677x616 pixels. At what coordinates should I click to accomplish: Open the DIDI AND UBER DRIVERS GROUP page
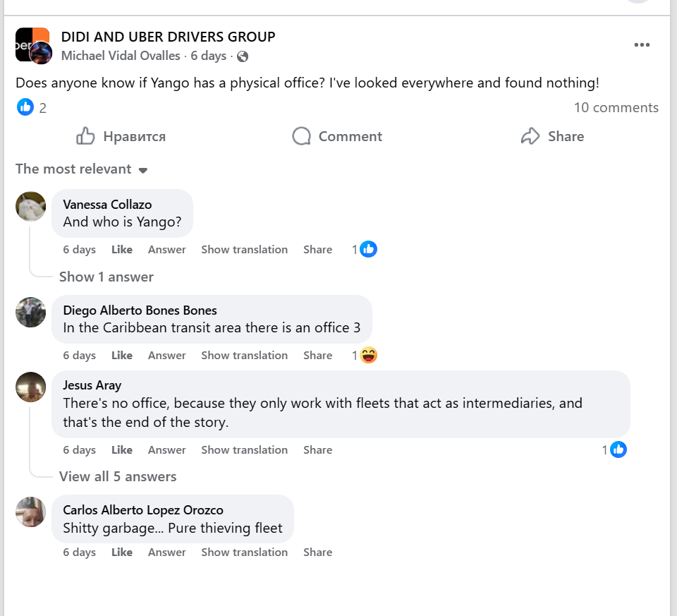tap(168, 37)
